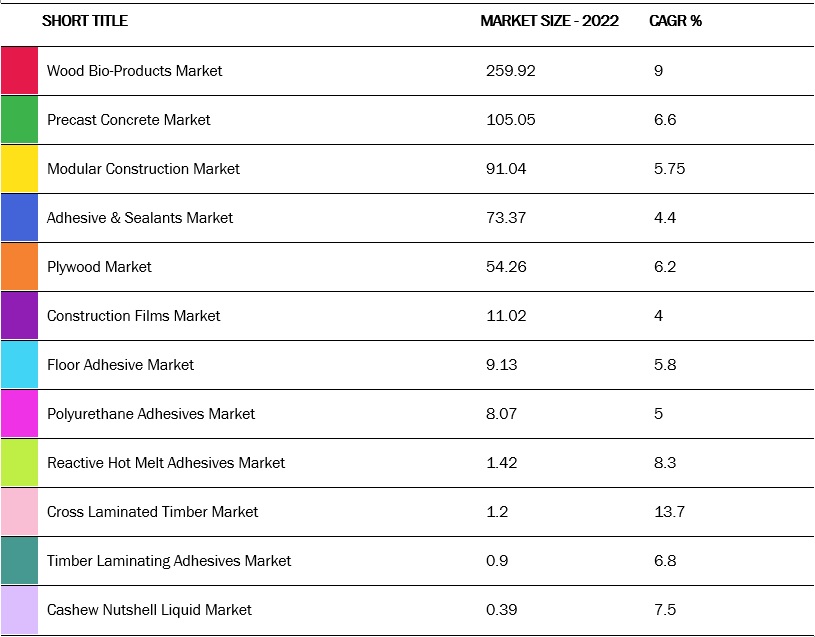Click the cyan Floor Adhesive swatch
This screenshot has height=637, width=815.
pos(19,365)
